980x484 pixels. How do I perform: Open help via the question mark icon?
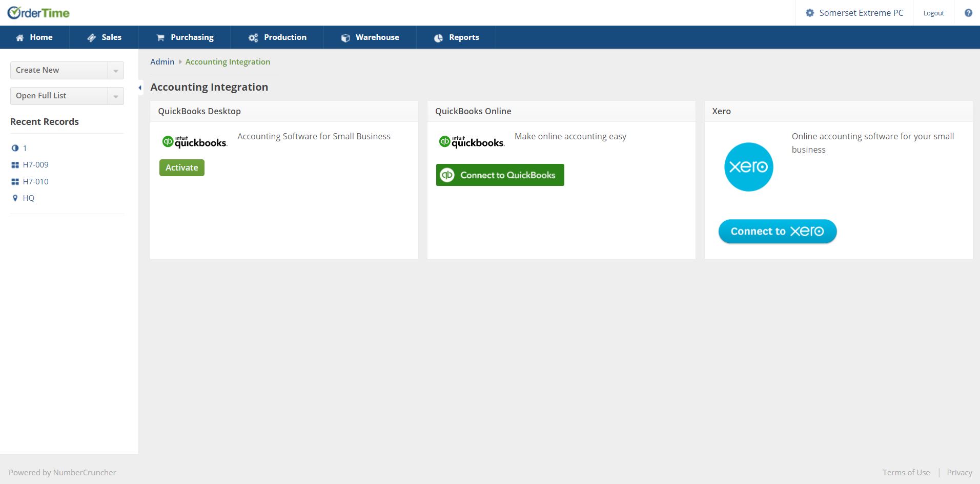(968, 13)
